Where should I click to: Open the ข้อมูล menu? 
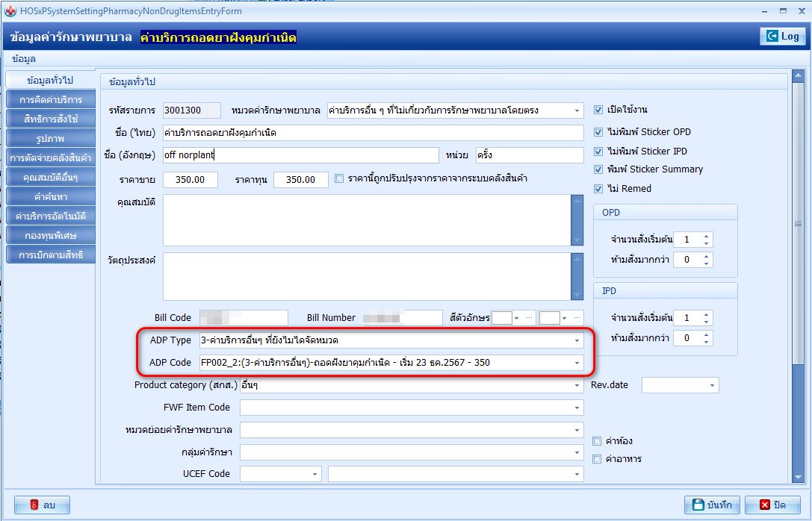(24, 59)
